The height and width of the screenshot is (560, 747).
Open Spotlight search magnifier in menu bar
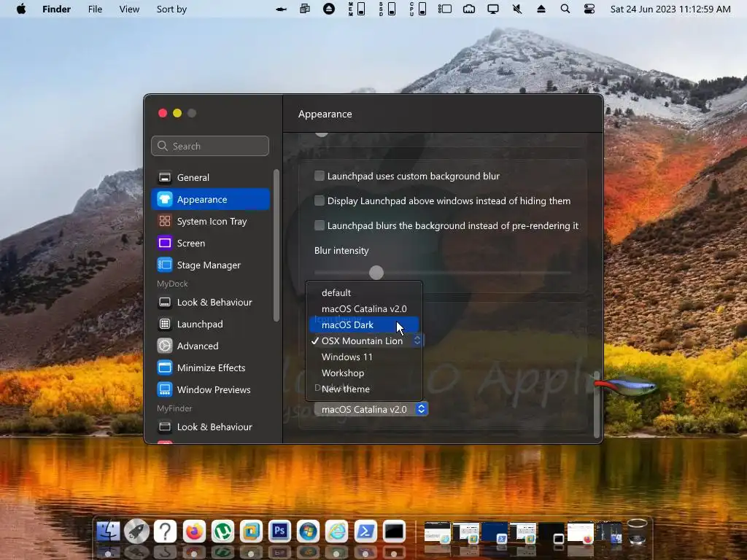tap(565, 9)
